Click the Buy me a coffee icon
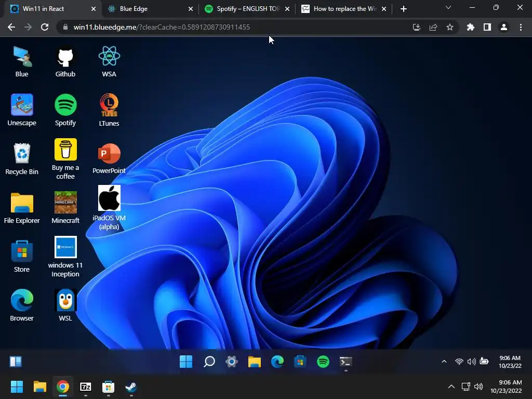The height and width of the screenshot is (399, 532). (65, 159)
